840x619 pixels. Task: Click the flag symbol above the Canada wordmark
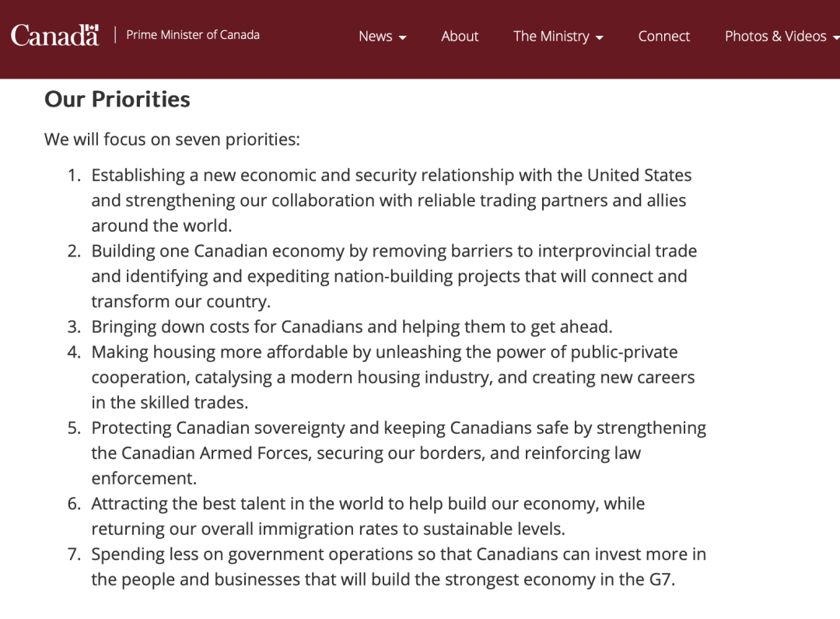coord(92,28)
